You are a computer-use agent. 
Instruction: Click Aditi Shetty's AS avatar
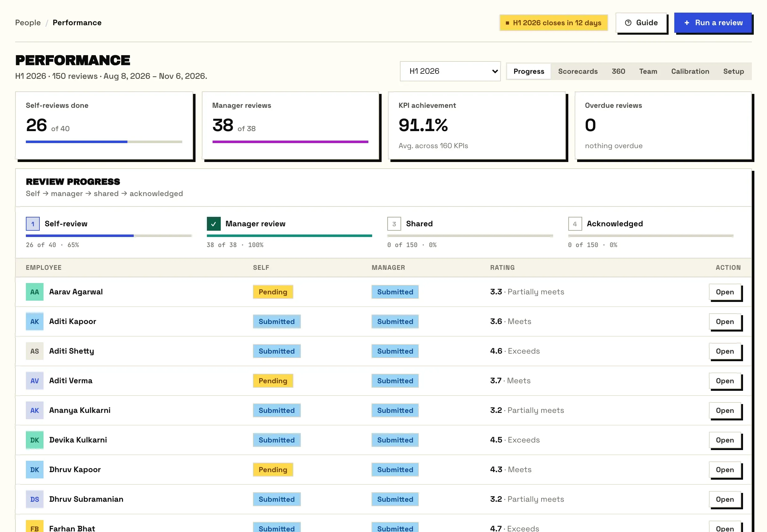(35, 351)
